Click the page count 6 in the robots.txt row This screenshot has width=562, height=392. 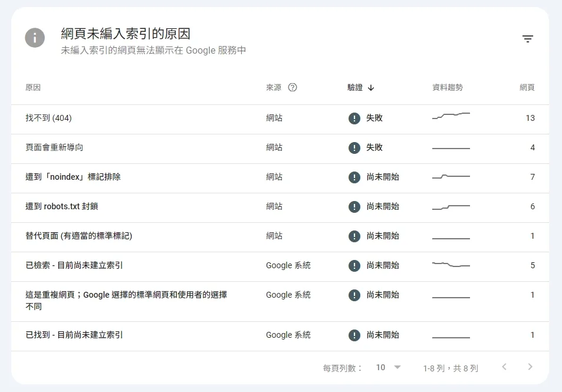click(533, 206)
